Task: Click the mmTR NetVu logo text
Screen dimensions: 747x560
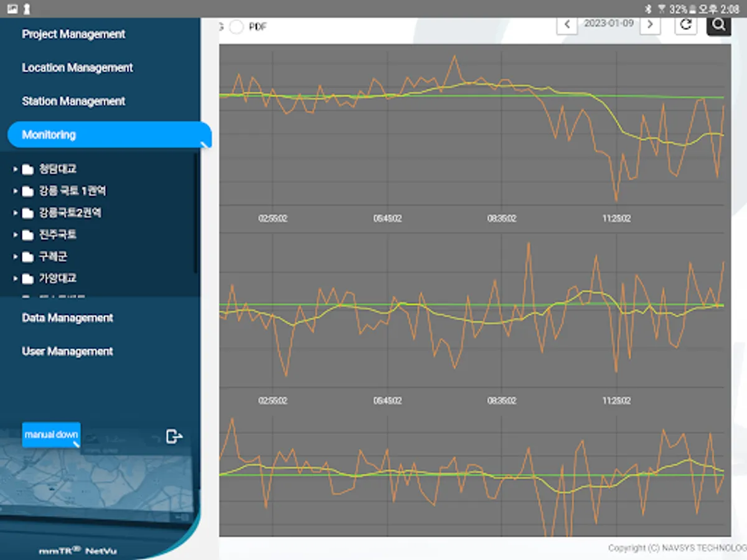Action: [x=78, y=551]
